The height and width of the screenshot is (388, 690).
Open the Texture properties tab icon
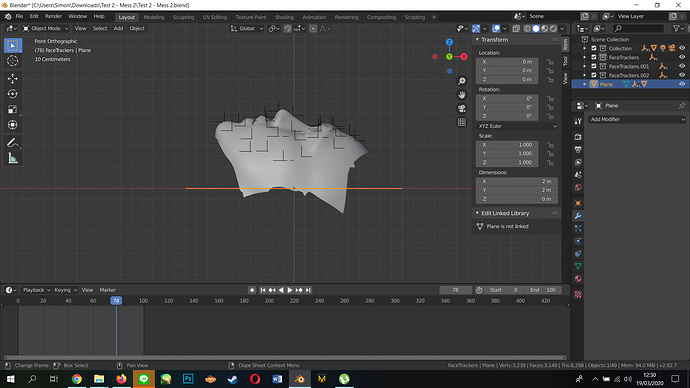(578, 294)
